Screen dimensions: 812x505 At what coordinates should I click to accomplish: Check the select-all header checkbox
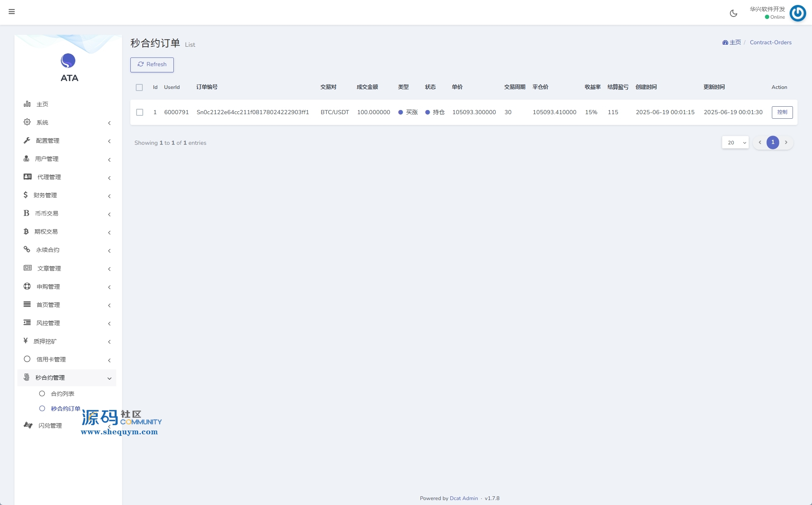point(139,87)
